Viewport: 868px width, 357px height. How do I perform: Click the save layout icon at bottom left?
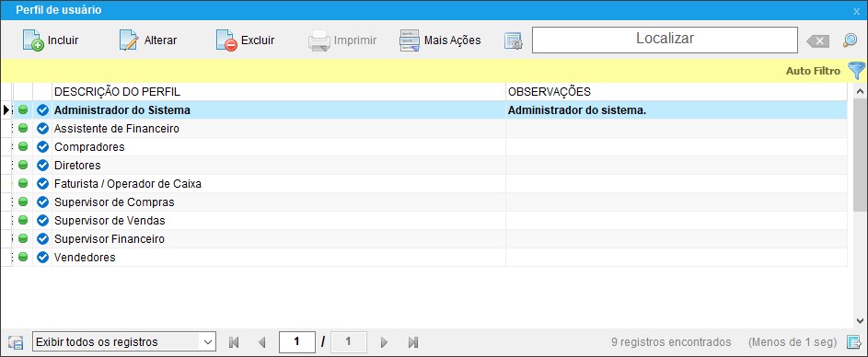16,342
